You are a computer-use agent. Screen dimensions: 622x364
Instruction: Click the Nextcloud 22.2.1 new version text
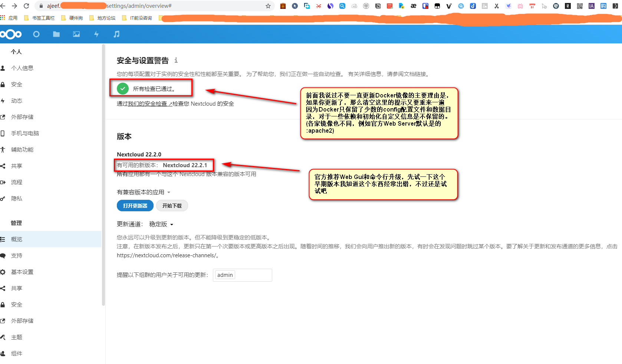tap(185, 165)
